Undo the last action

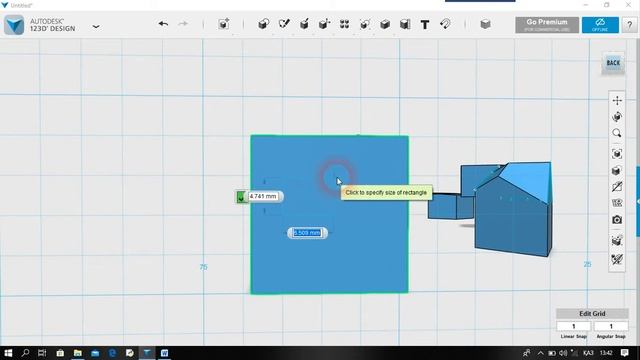pyautogui.click(x=163, y=24)
